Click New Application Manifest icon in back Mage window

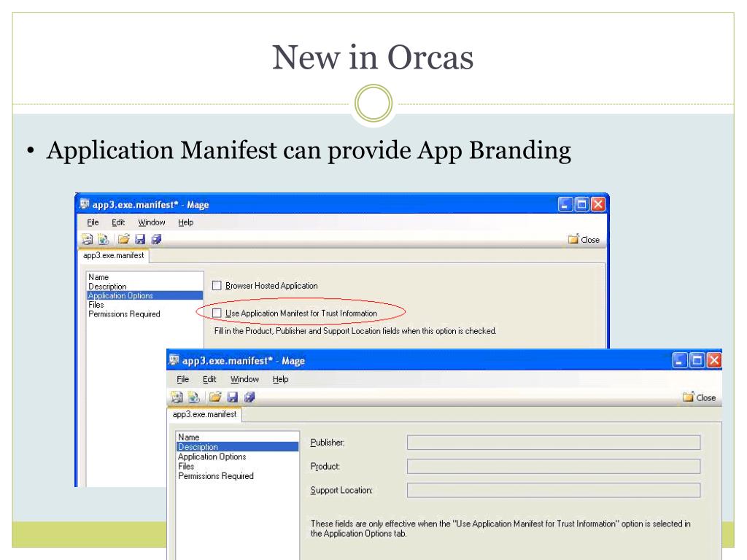pos(88,239)
